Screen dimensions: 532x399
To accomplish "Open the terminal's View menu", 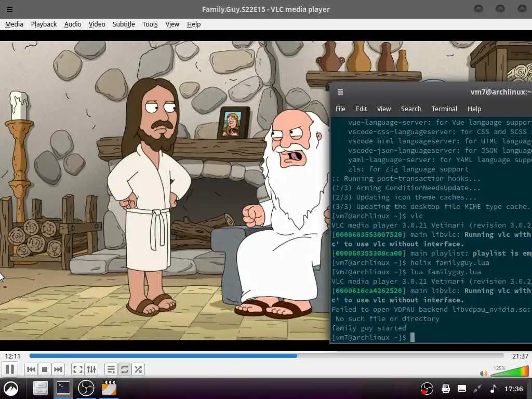I will [x=384, y=109].
